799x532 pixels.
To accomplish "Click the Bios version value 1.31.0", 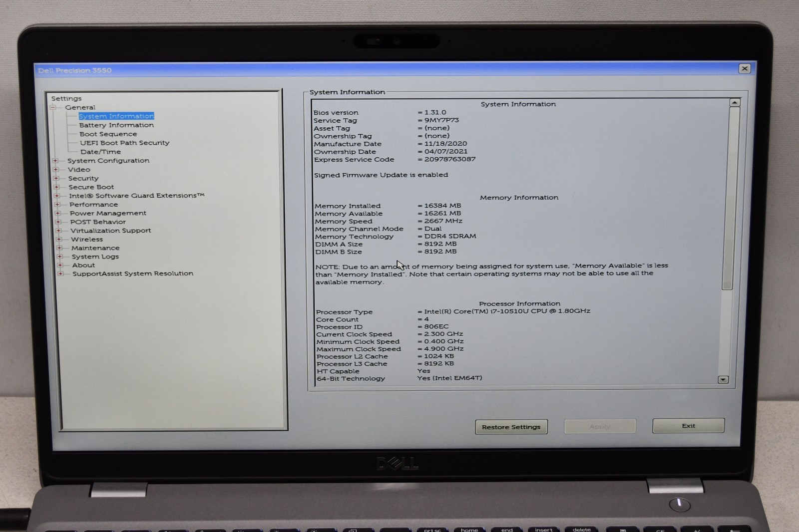I will 435,112.
